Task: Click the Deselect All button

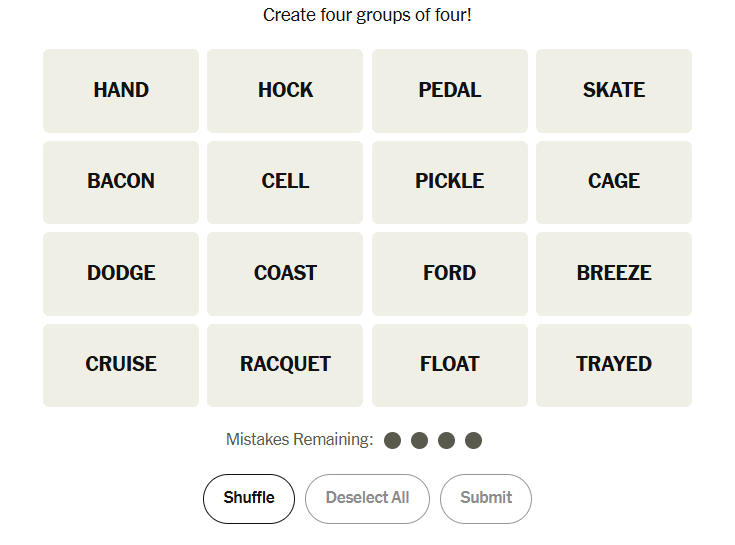Action: tap(367, 498)
